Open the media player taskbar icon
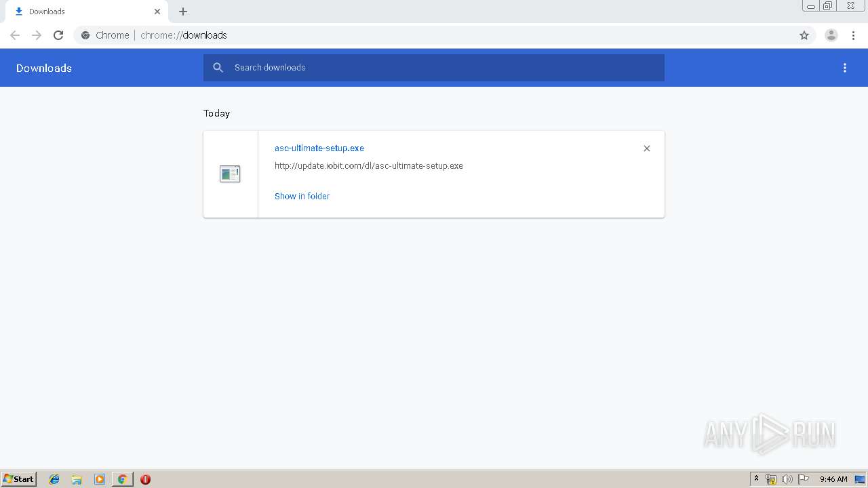This screenshot has width=868, height=488. click(x=100, y=479)
